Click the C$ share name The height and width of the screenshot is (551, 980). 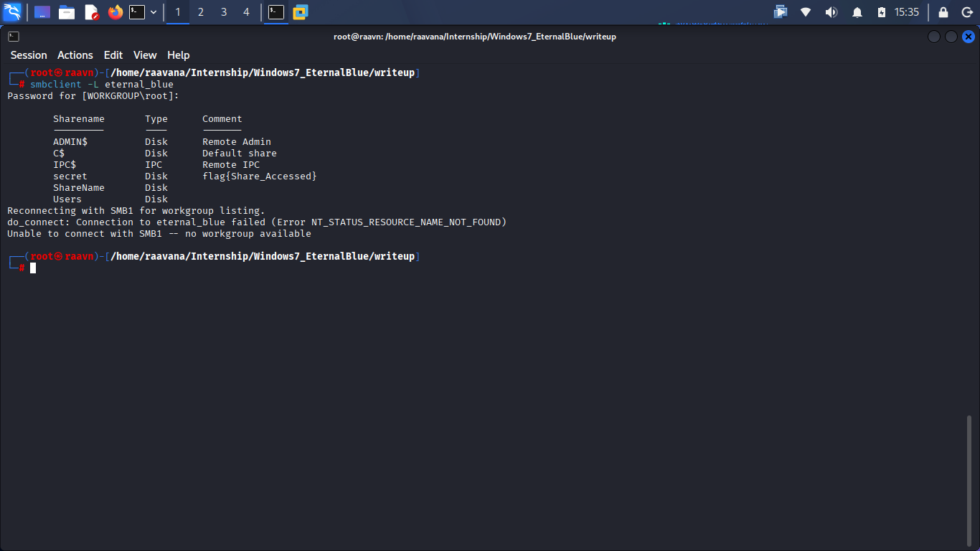pos(59,154)
